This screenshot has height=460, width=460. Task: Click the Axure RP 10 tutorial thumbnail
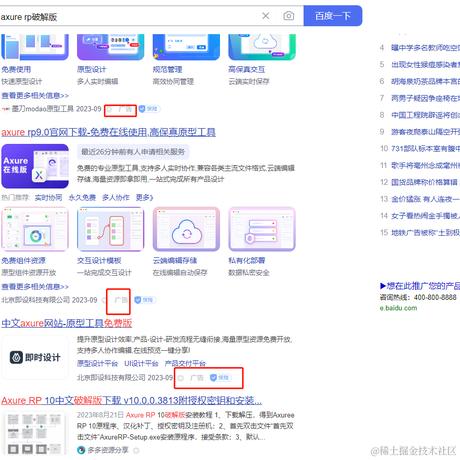(34, 434)
